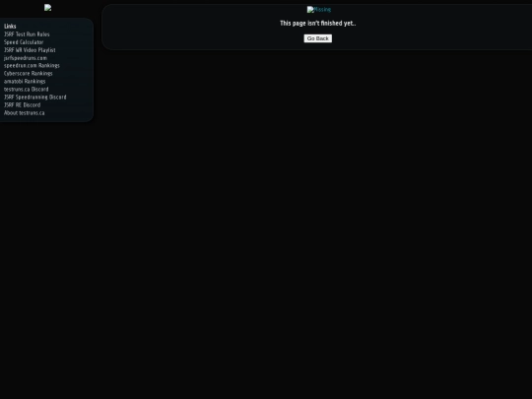The width and height of the screenshot is (532, 399).
Task: Open the Speed Calculator link
Action: coord(24,42)
